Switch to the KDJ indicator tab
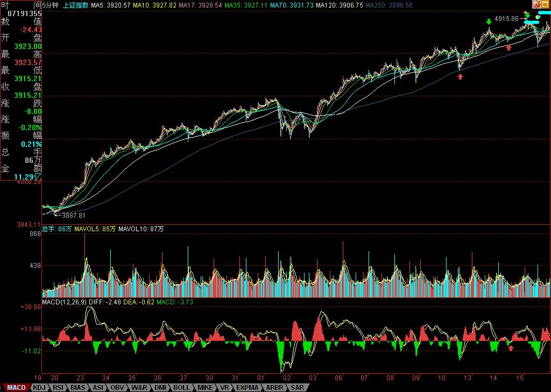The height and width of the screenshot is (392, 551). click(x=39, y=387)
